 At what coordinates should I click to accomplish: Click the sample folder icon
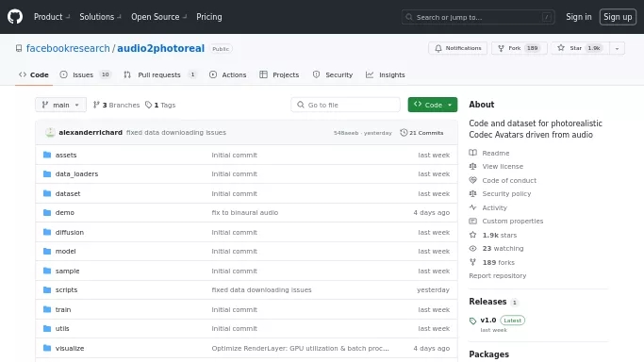(x=47, y=271)
